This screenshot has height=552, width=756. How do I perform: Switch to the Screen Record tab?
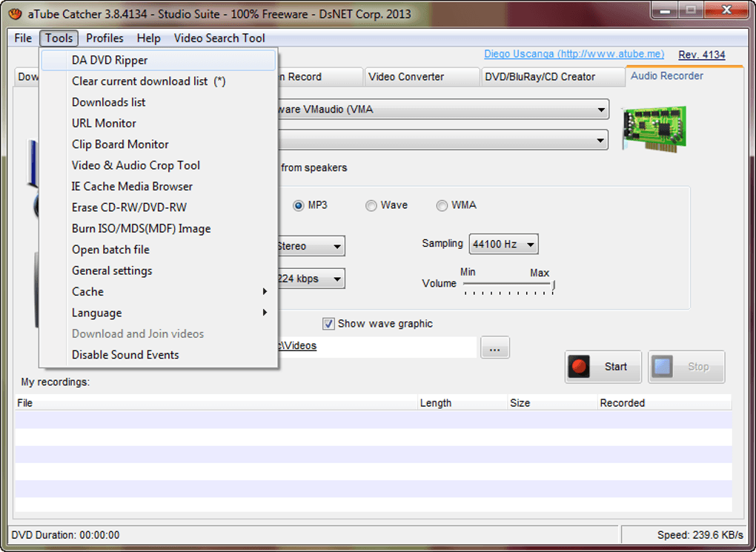319,77
